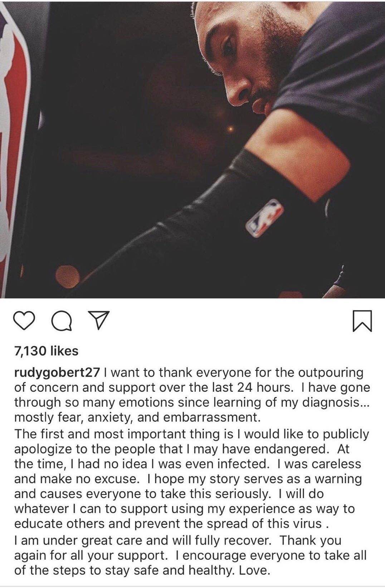Save the post with the bookmark icon

click(362, 321)
